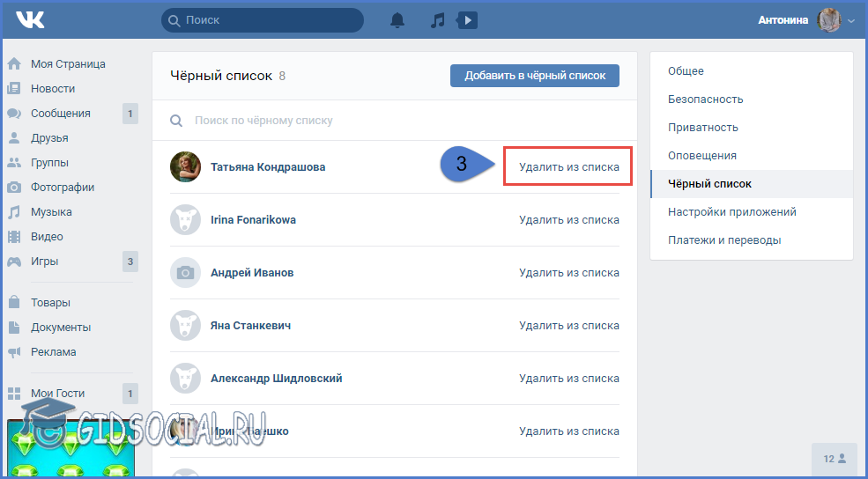Click the news icon beside Новости

click(14, 89)
